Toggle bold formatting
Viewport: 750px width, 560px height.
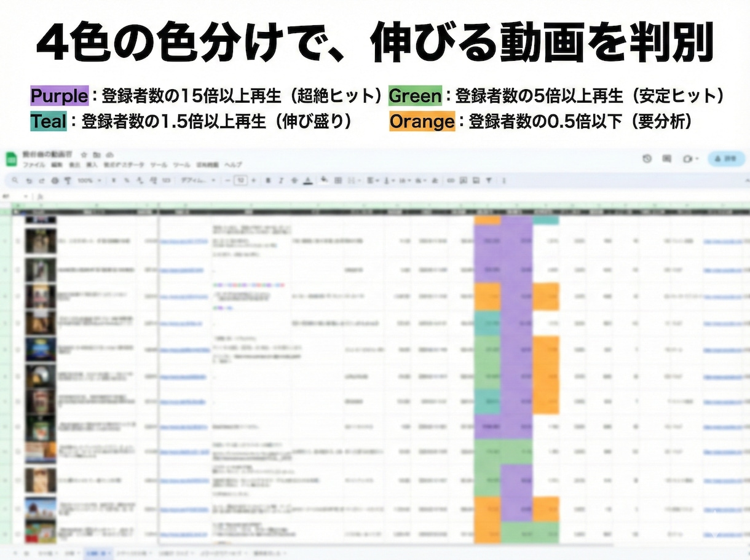click(x=268, y=180)
